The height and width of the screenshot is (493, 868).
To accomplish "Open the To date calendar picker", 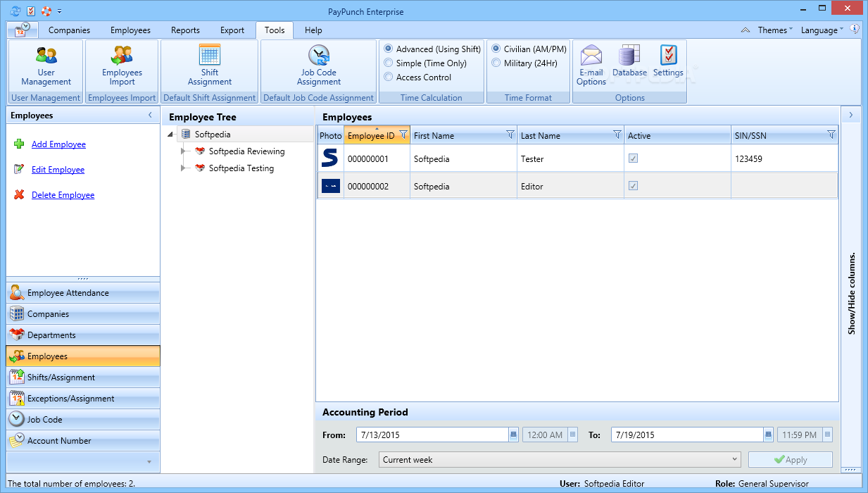I will (769, 435).
